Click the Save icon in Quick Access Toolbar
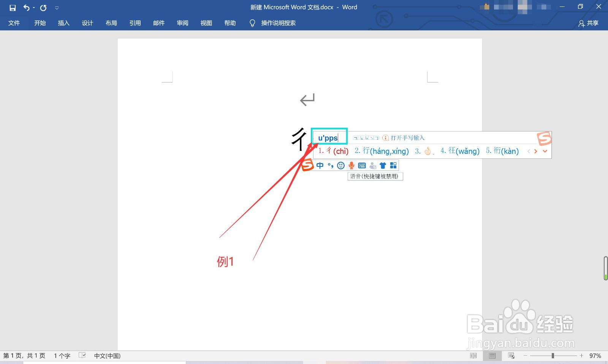 tap(13, 7)
